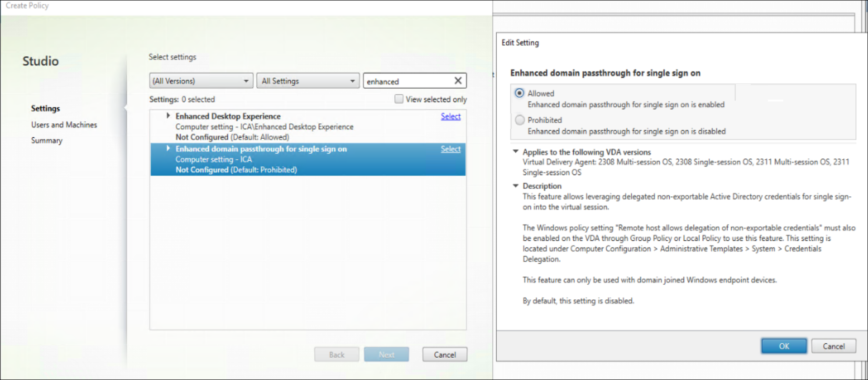
Task: Click 'Not Configured (Default: Prohibited)' text
Action: point(236,170)
